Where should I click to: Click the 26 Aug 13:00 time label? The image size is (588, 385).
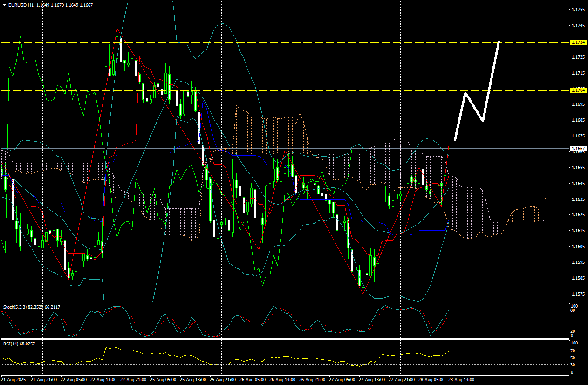[x=282, y=380]
